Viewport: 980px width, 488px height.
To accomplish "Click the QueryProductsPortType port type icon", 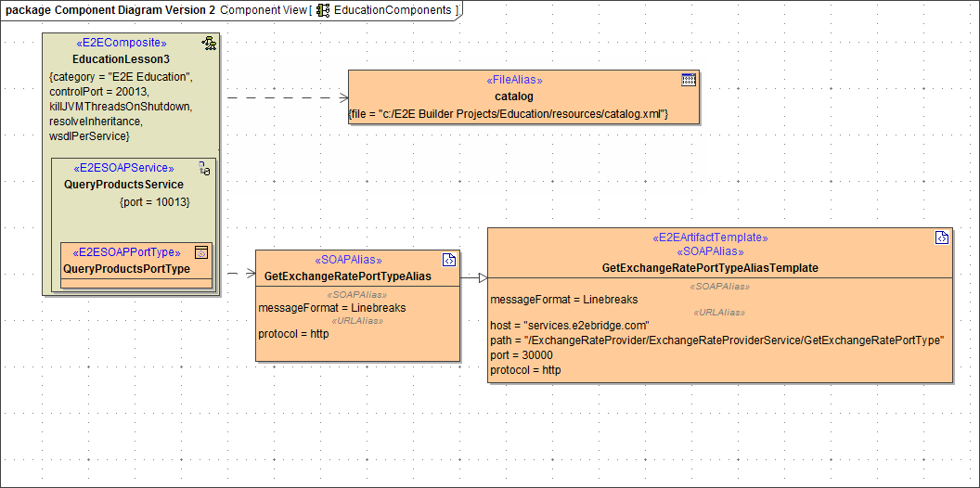I will click(201, 252).
